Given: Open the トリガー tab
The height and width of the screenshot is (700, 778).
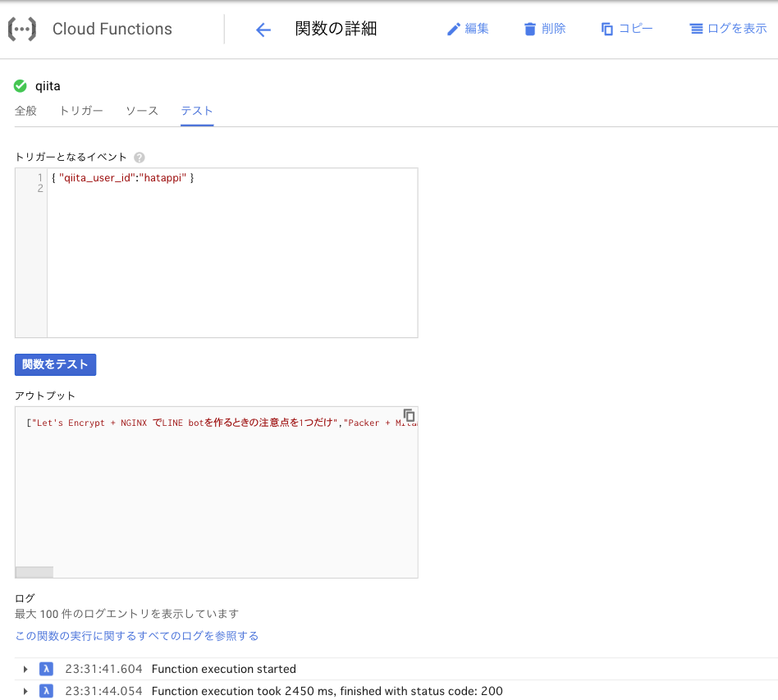Looking at the screenshot, I should [80, 111].
